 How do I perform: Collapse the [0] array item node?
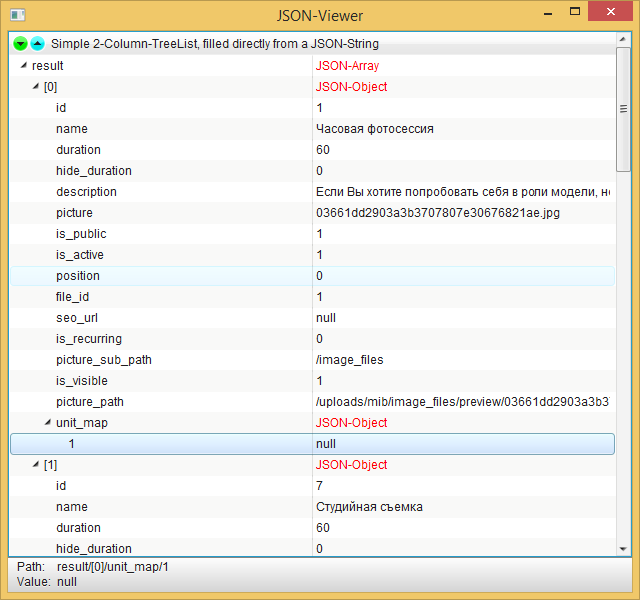click(36, 86)
